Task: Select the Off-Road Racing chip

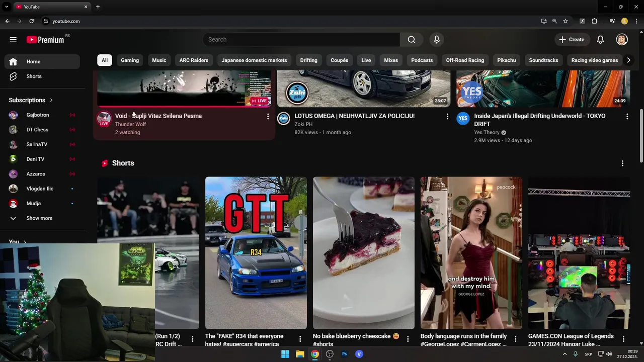Action: (465, 60)
